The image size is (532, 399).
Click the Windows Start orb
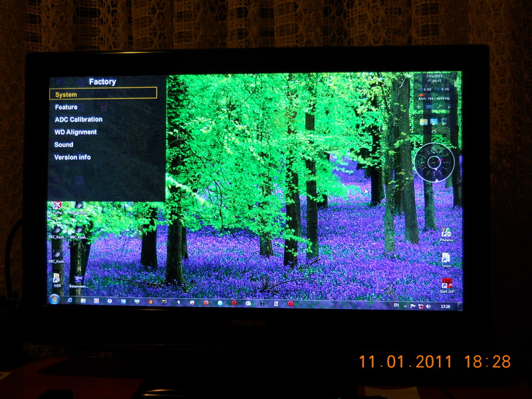[x=55, y=300]
